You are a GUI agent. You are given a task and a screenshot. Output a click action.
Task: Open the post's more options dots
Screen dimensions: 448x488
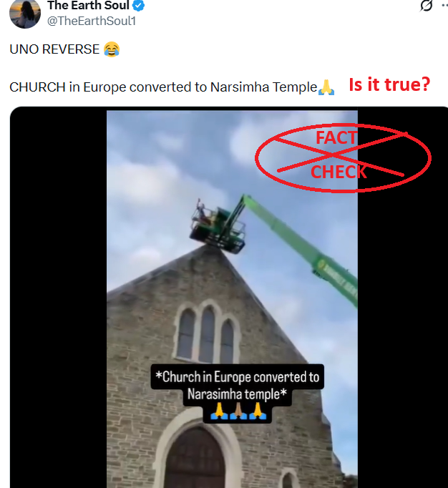[x=445, y=5]
